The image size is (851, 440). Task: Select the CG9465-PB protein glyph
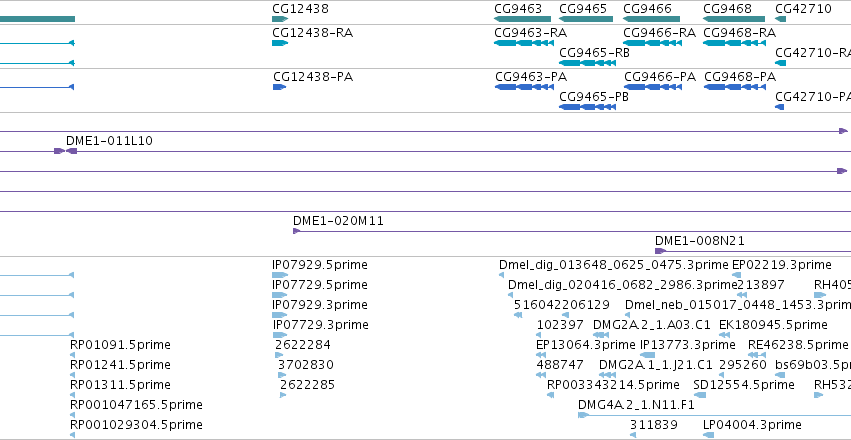(x=587, y=107)
